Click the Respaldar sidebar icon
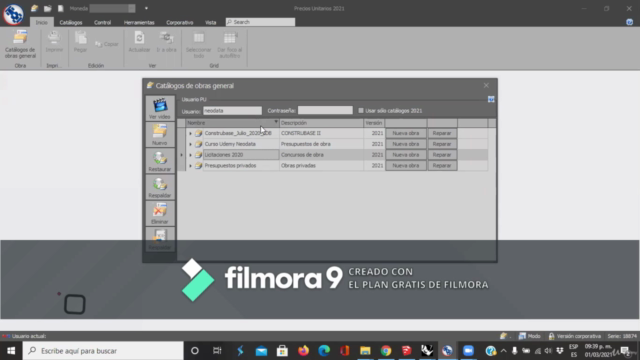This screenshot has height=360, width=640. tap(160, 187)
